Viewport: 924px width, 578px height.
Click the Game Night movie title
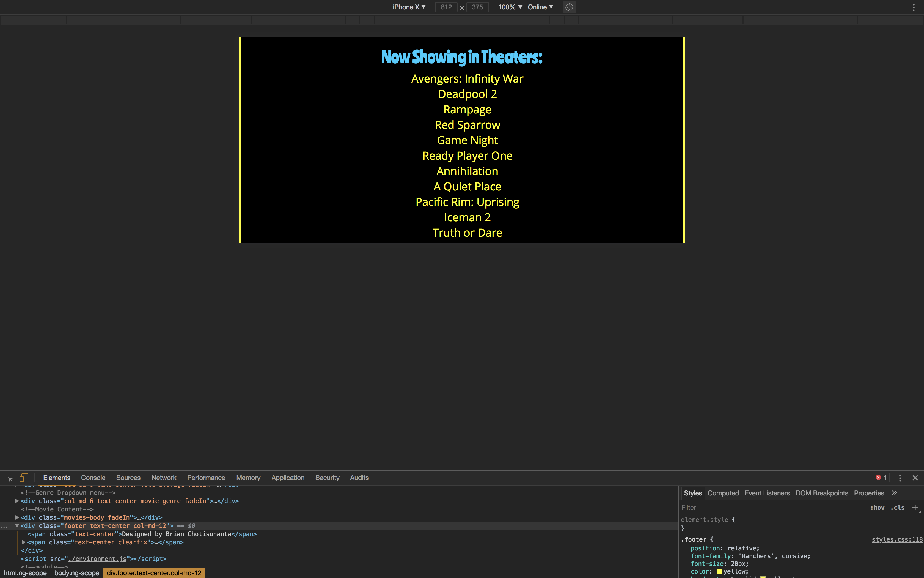(467, 140)
